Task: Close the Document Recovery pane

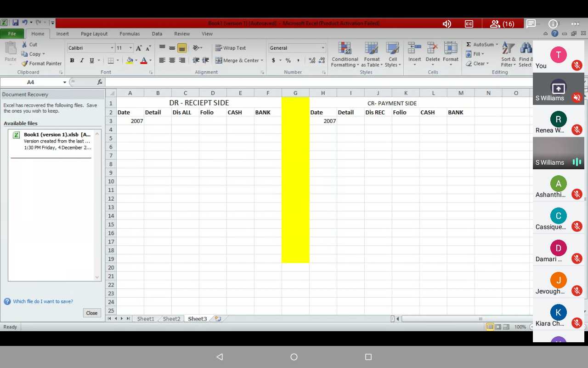Action: point(91,313)
